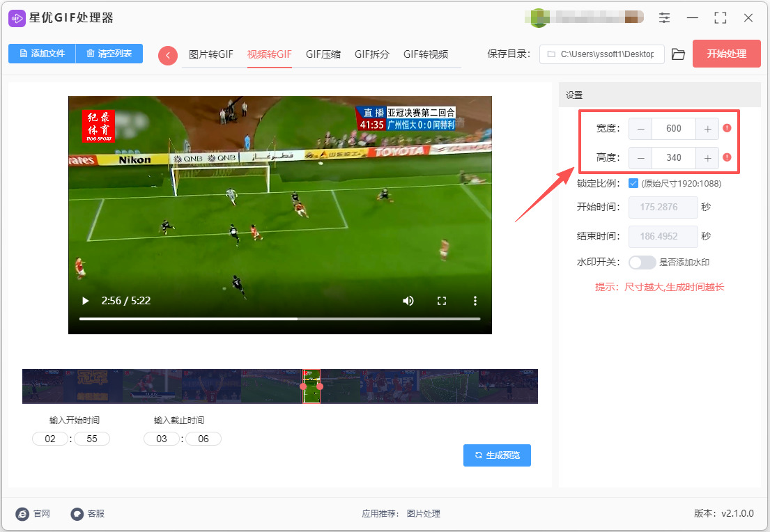Click the 官网 website icon in footer

22,514
